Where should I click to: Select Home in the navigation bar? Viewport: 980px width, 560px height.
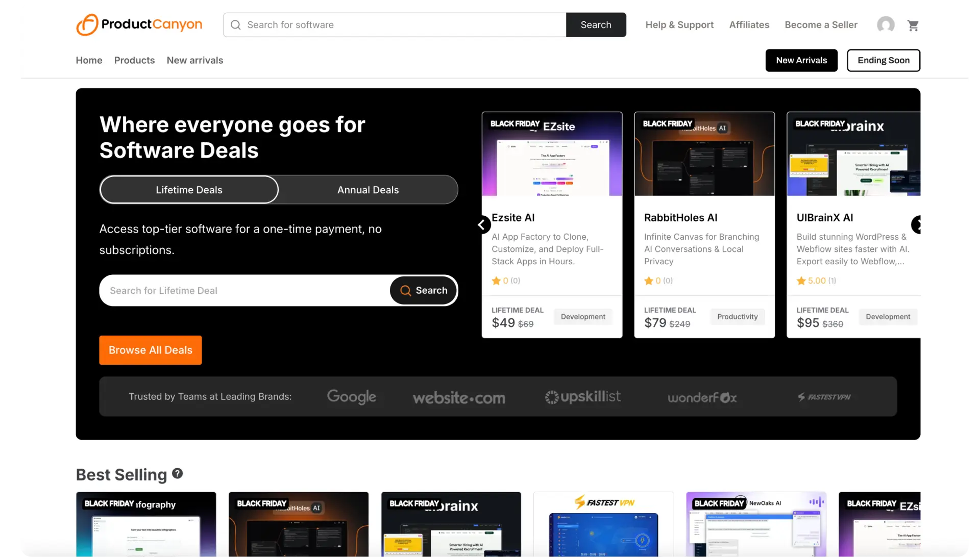coord(88,60)
